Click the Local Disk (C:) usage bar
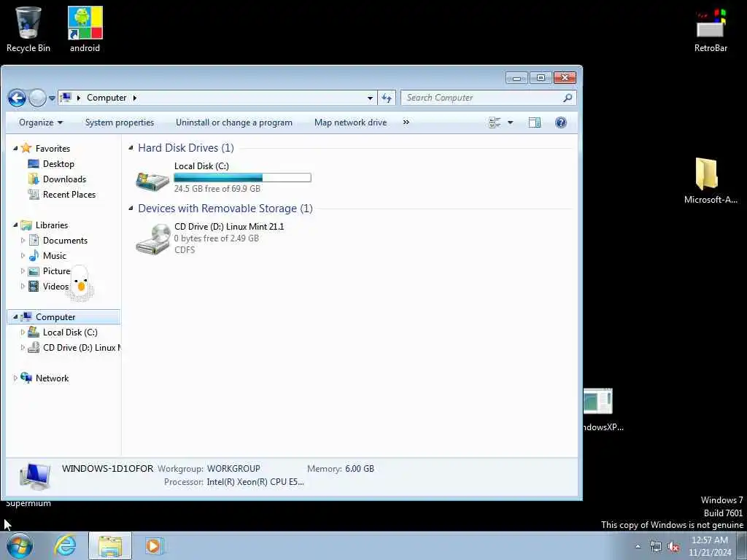The width and height of the screenshot is (747, 560). 242,178
